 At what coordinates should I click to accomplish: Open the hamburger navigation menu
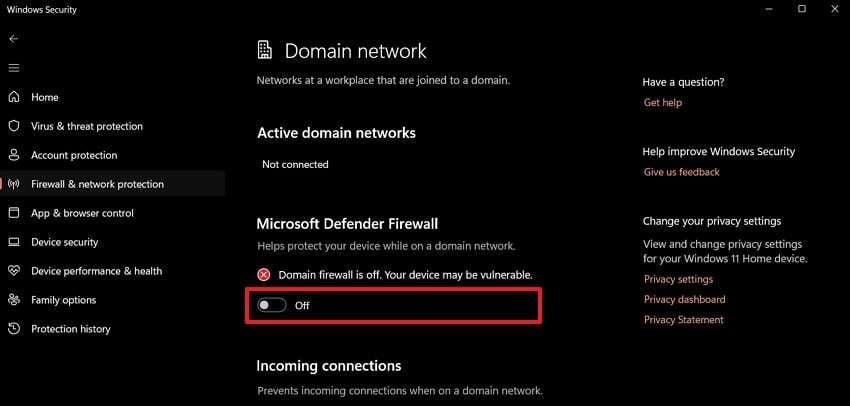coord(13,68)
